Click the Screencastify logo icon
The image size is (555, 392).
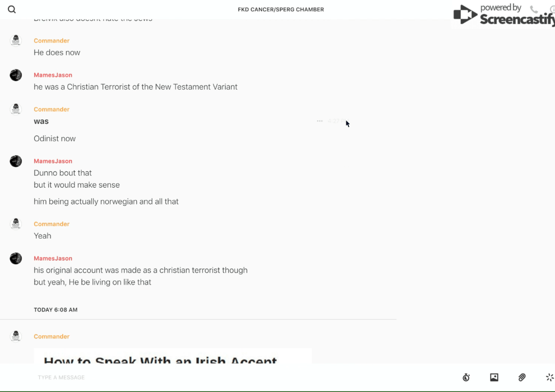(465, 15)
